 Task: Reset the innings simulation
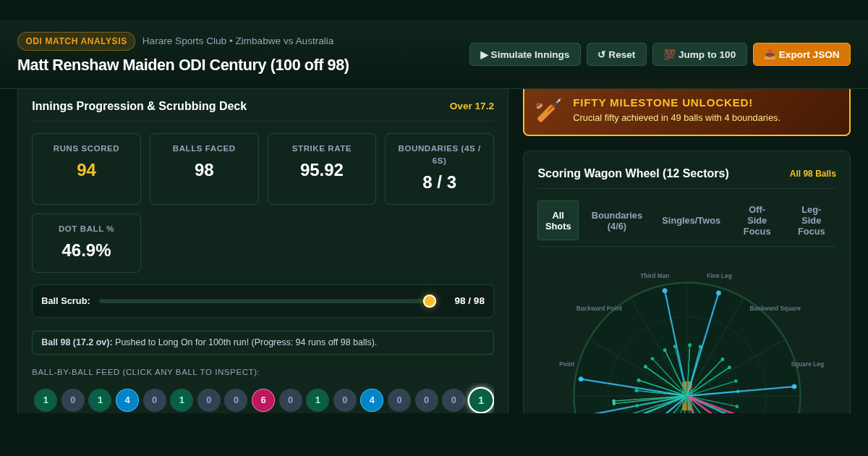pyautogui.click(x=616, y=54)
